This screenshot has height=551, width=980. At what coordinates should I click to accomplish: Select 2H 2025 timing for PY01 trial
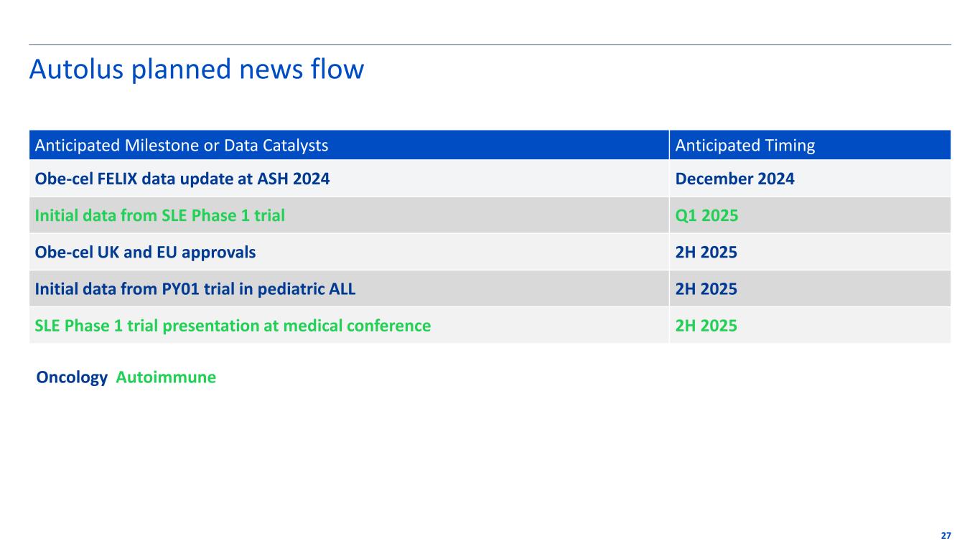pos(706,289)
